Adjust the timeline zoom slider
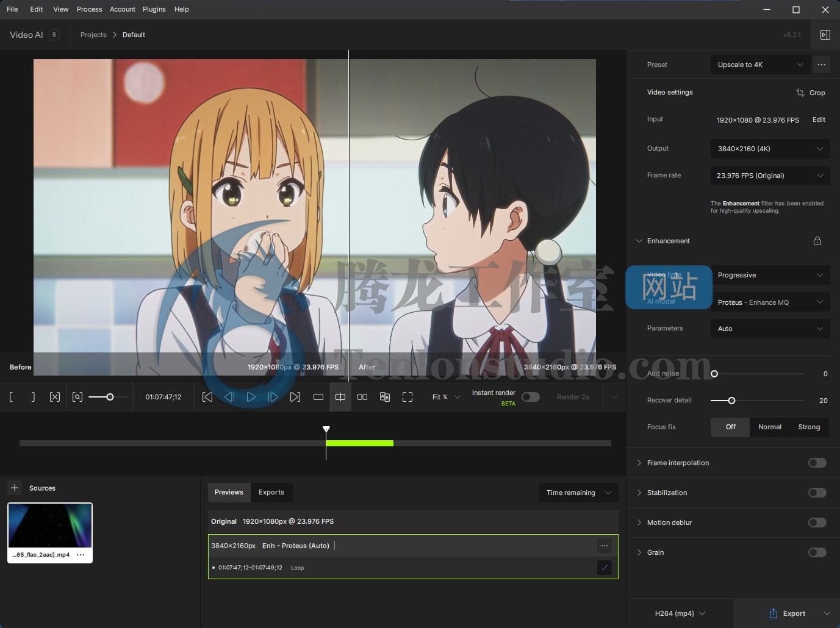Viewport: 840px width, 628px height. click(110, 397)
